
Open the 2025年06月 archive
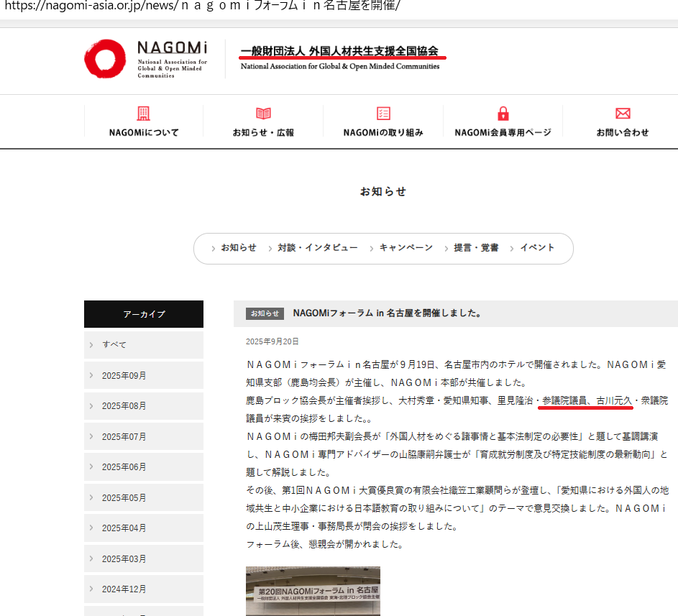[x=144, y=467]
